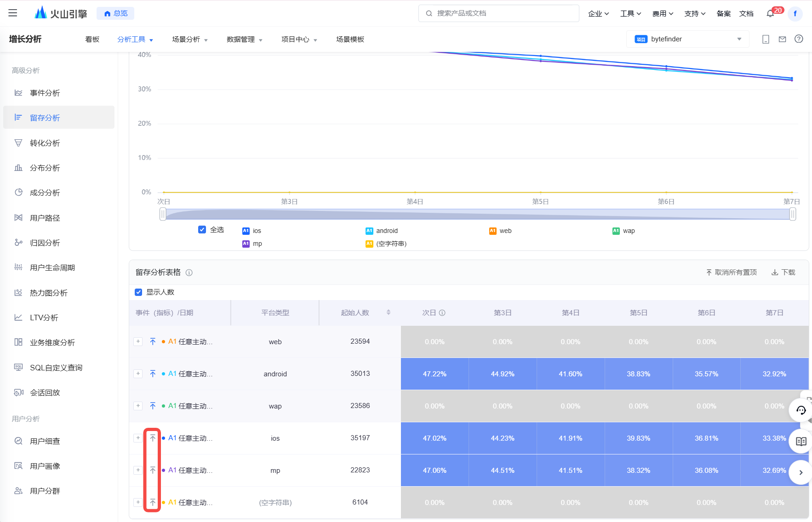812x522 pixels.
Task: Toggle android series in legend
Action: [x=382, y=231]
